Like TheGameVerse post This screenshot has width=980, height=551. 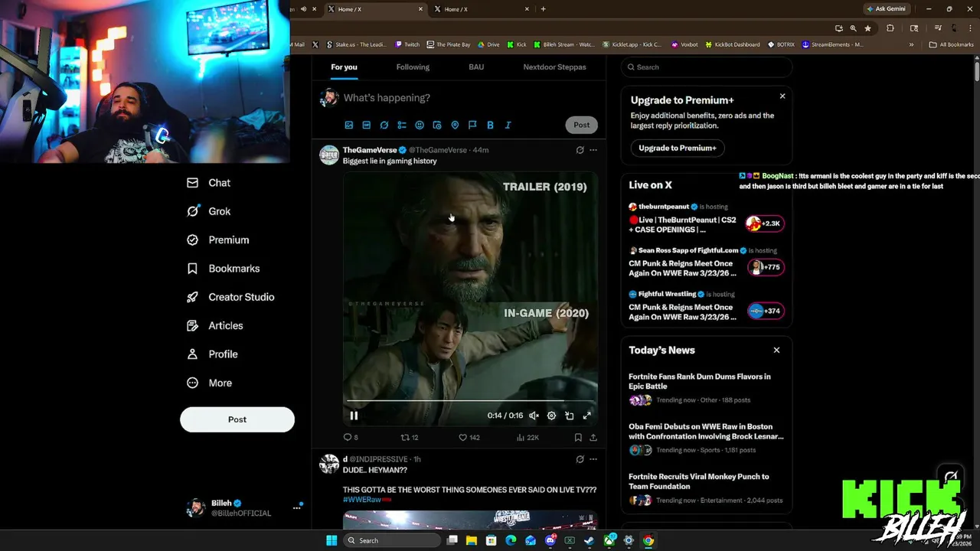click(x=469, y=438)
